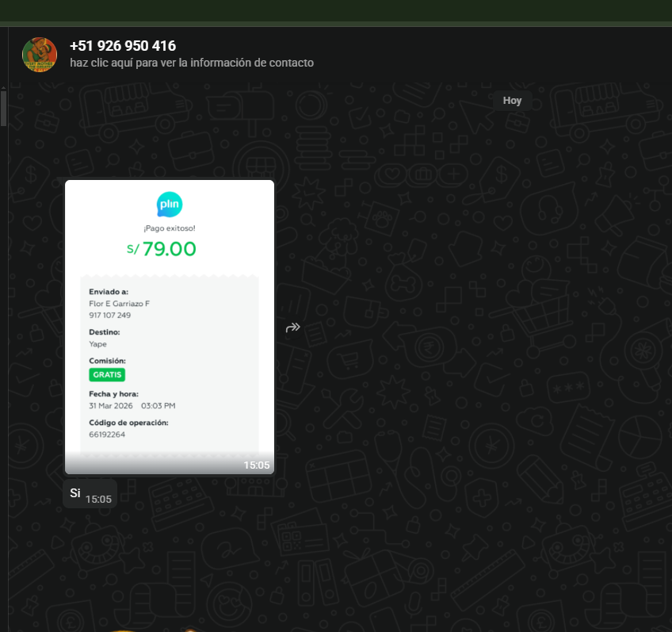Click recipient name Flor E Garriazo F
This screenshot has width=672, height=632.
tap(119, 304)
